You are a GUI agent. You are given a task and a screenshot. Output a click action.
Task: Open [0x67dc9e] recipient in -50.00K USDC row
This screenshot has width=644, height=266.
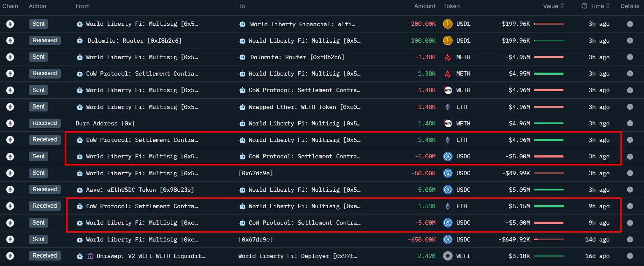click(255, 173)
